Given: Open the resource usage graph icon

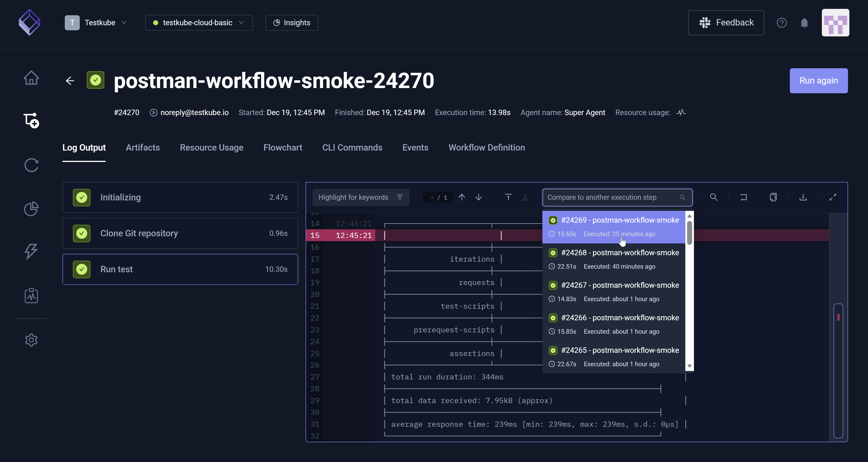Looking at the screenshot, I should [x=681, y=113].
